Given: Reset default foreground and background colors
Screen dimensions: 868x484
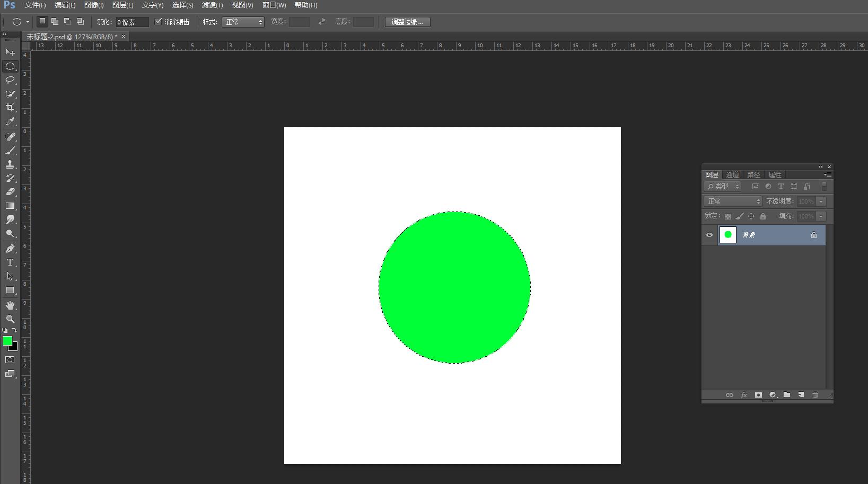Looking at the screenshot, I should click(x=5, y=330).
